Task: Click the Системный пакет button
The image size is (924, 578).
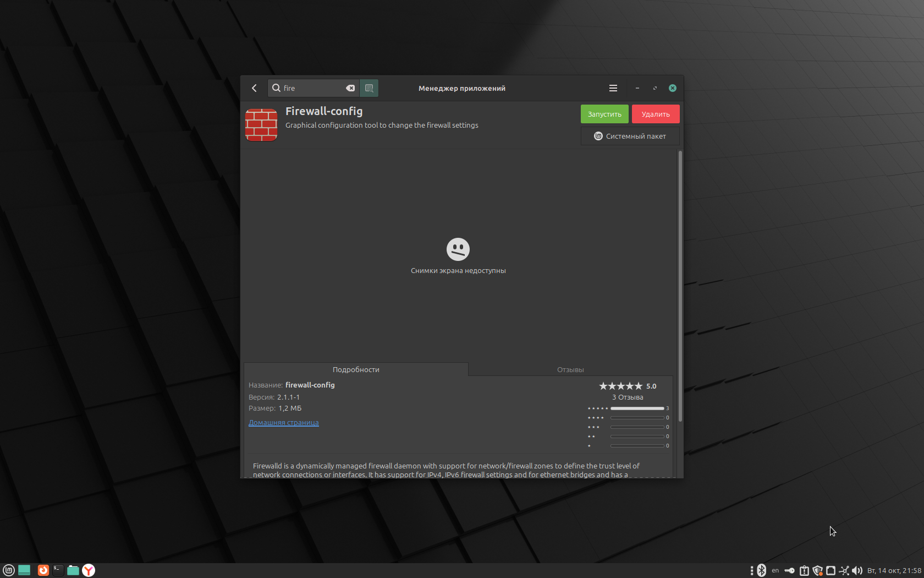Action: click(630, 136)
